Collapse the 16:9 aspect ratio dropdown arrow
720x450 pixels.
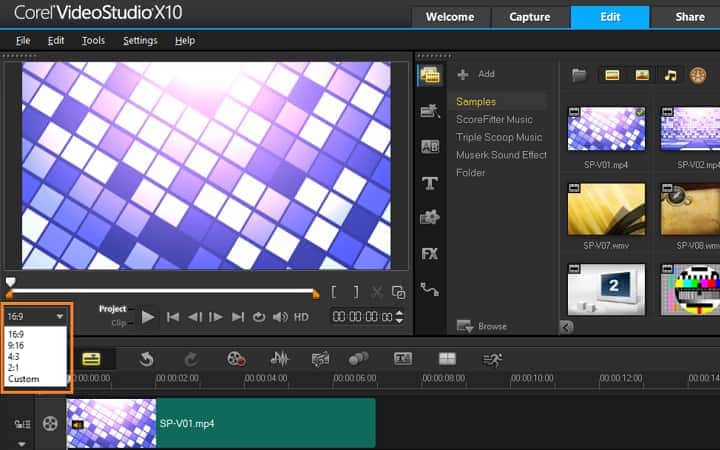point(60,317)
